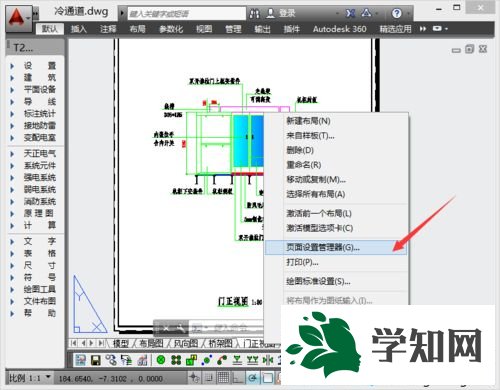Click the list-with-lines icon in bottom toolbar
The height and width of the screenshot is (390, 500).
(x=126, y=360)
